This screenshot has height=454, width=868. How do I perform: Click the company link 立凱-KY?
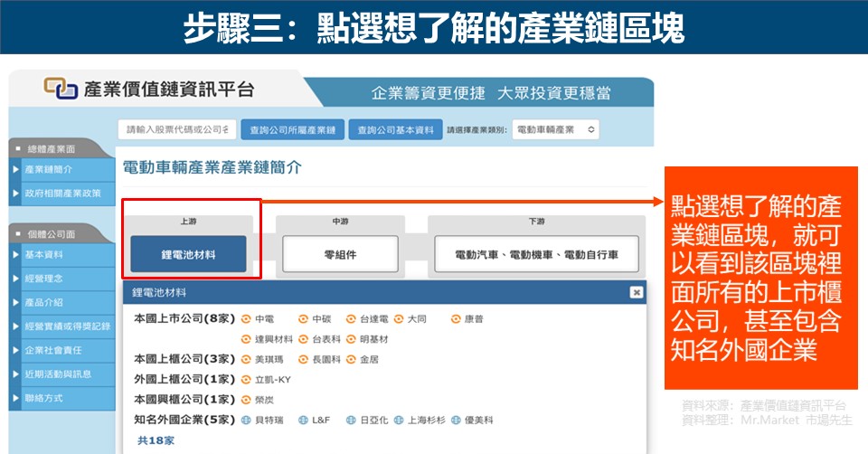[x=272, y=379]
